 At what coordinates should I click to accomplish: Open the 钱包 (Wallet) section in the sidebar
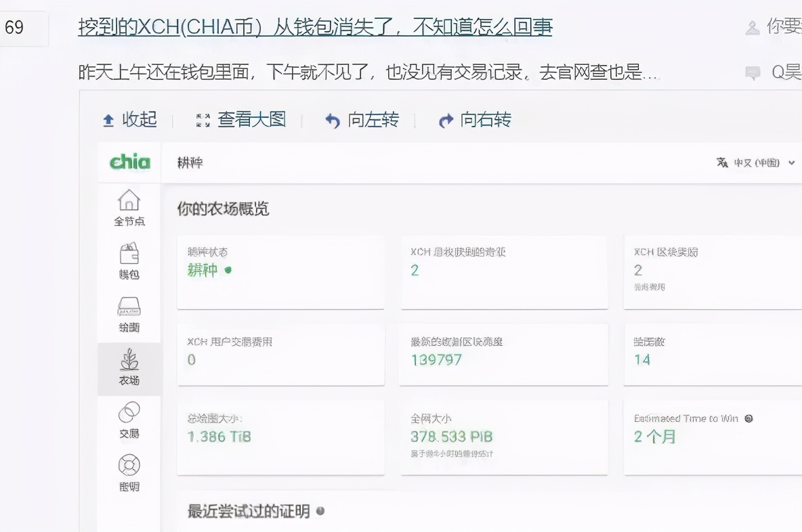(129, 261)
